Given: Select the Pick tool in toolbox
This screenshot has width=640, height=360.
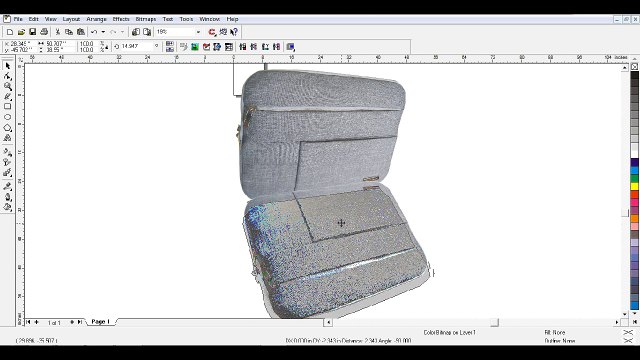Looking at the screenshot, I should coord(8,66).
